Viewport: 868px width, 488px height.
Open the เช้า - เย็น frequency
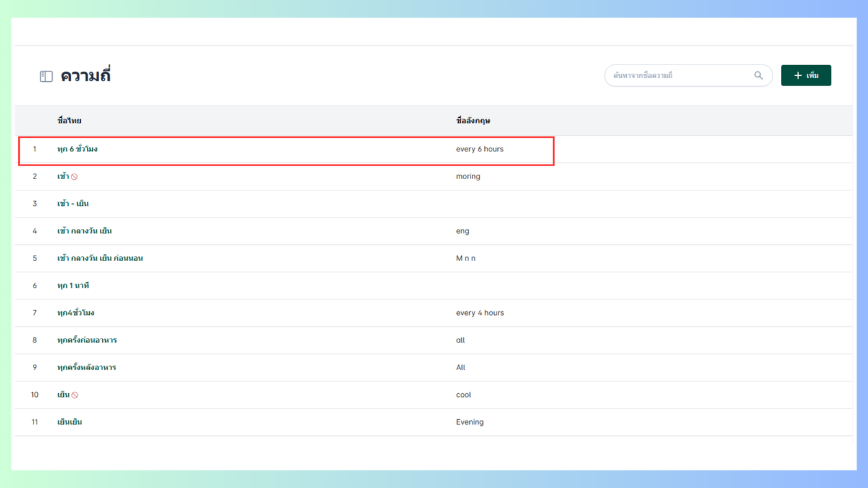[73, 203]
